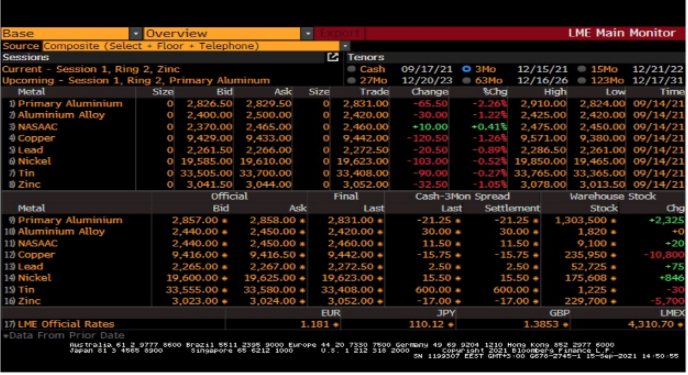Open the Base dropdown arrow

136,33
